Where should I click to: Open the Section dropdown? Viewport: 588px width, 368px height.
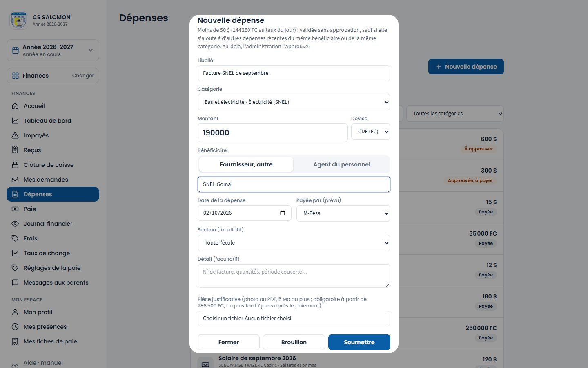point(294,243)
